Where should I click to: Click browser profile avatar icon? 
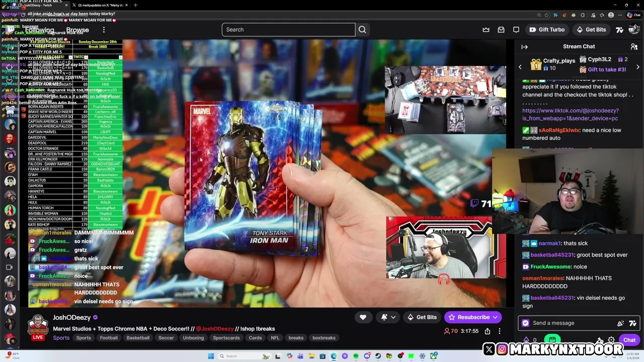(611, 15)
